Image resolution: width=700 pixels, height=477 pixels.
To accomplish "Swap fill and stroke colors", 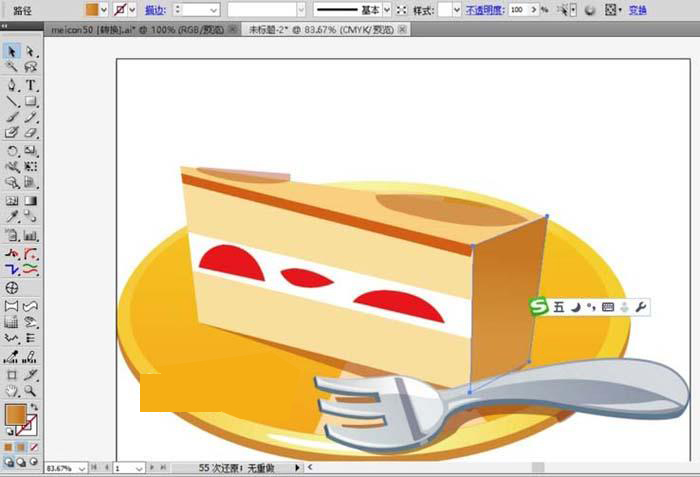I will click(34, 407).
